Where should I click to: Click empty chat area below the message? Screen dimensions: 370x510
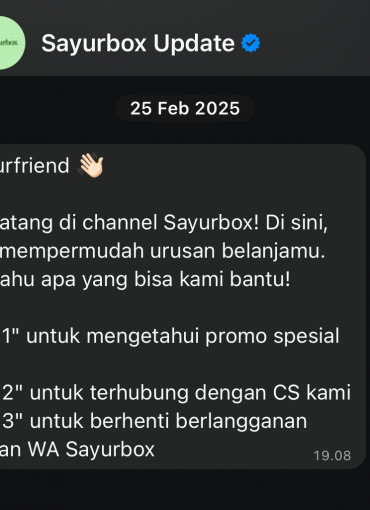pyautogui.click(x=185, y=489)
